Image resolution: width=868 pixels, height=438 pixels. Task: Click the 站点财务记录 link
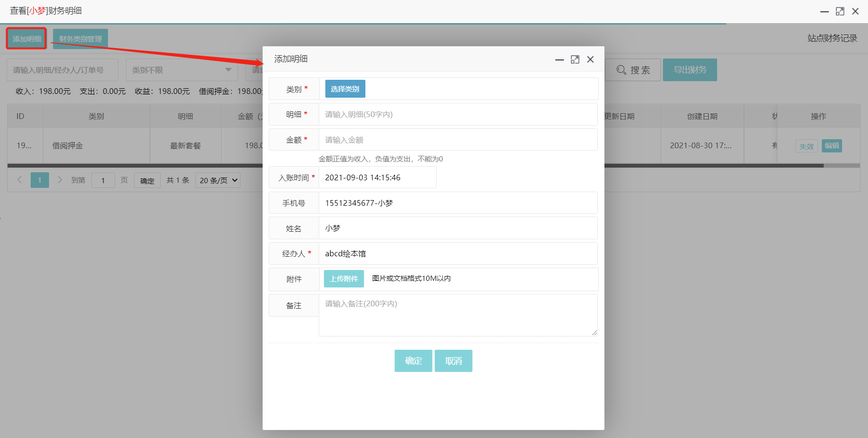[x=832, y=38]
